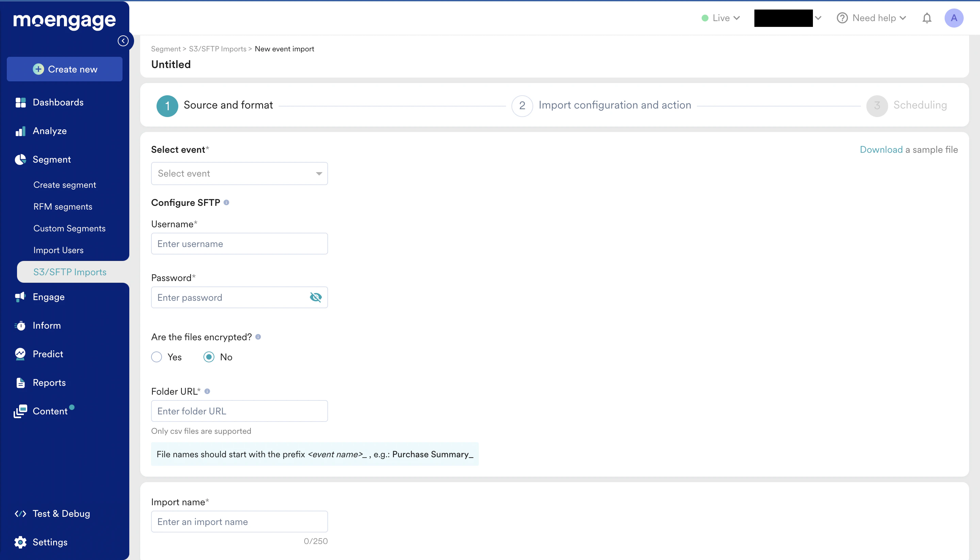Open Custom Segments in sidebar
The width and height of the screenshot is (980, 560).
pos(69,229)
